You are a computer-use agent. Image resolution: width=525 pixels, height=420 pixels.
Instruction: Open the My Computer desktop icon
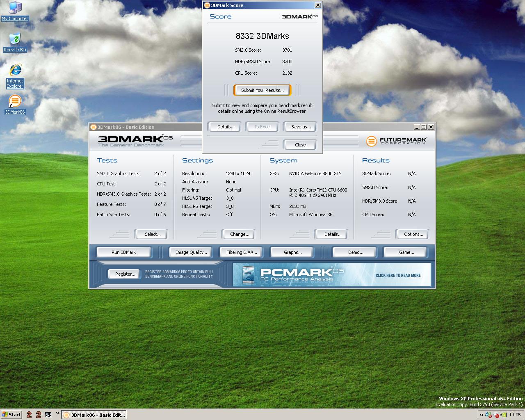tap(15, 11)
